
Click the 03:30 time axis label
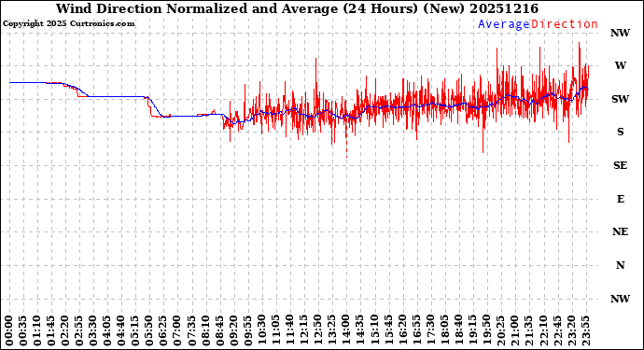(x=93, y=331)
